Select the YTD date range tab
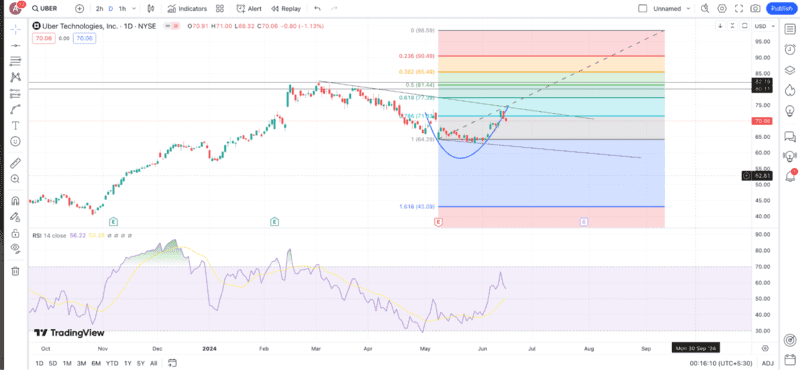800x370 pixels. (x=112, y=363)
